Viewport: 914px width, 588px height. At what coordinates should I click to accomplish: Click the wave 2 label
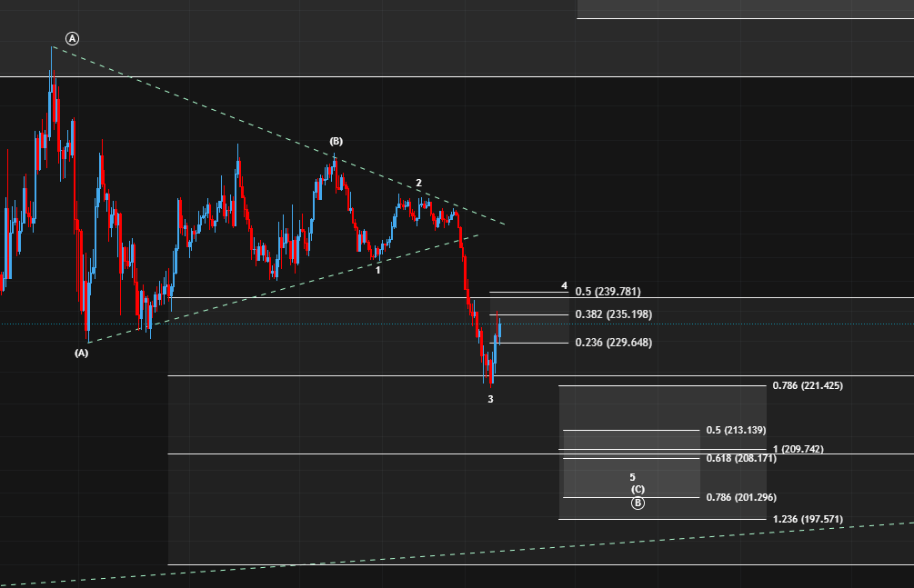418,183
